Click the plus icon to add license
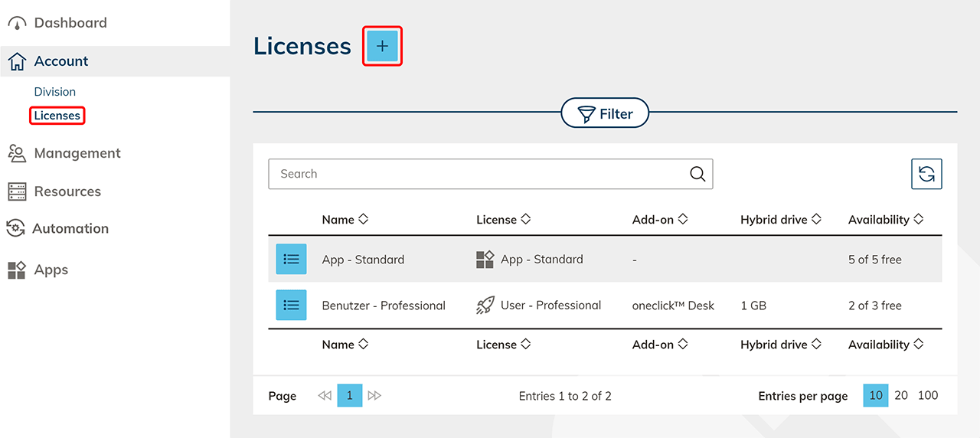The width and height of the screenshot is (980, 438). 382,46
